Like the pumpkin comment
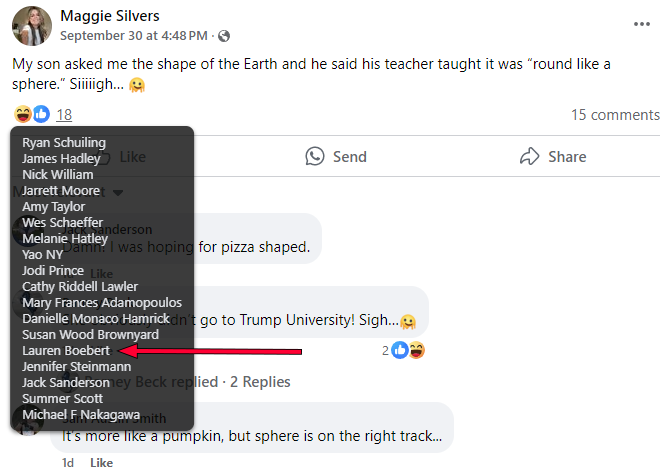The width and height of the screenshot is (672, 471). [102, 463]
